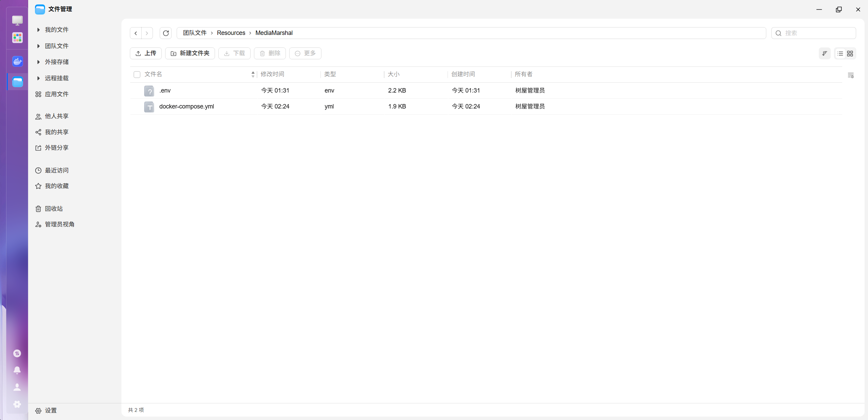Click the 所有者 column header
Image resolution: width=868 pixels, height=420 pixels.
click(x=524, y=74)
